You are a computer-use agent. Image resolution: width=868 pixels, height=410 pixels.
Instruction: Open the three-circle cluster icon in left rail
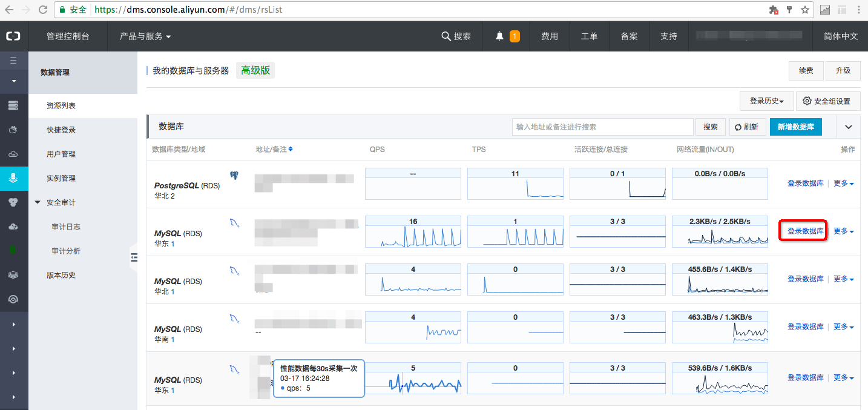(x=13, y=202)
